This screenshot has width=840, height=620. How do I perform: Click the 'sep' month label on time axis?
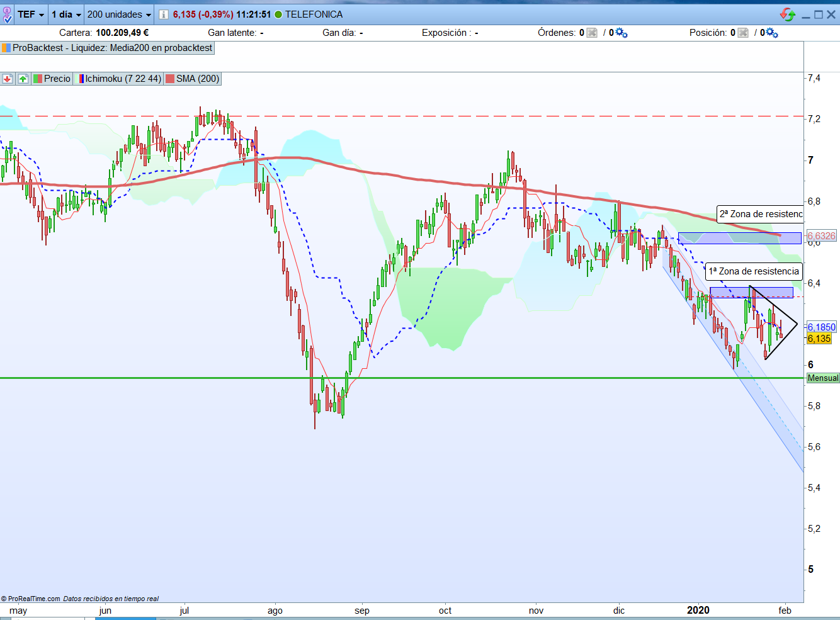362,611
